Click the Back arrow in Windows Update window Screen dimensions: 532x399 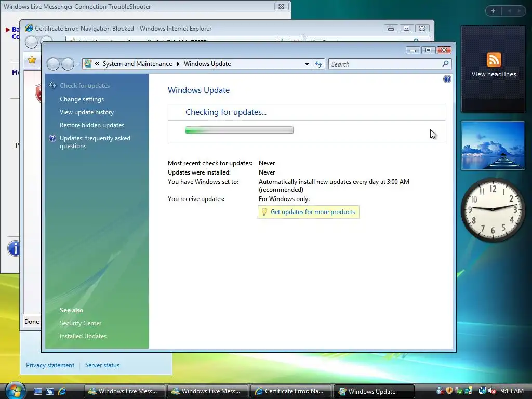(x=54, y=64)
